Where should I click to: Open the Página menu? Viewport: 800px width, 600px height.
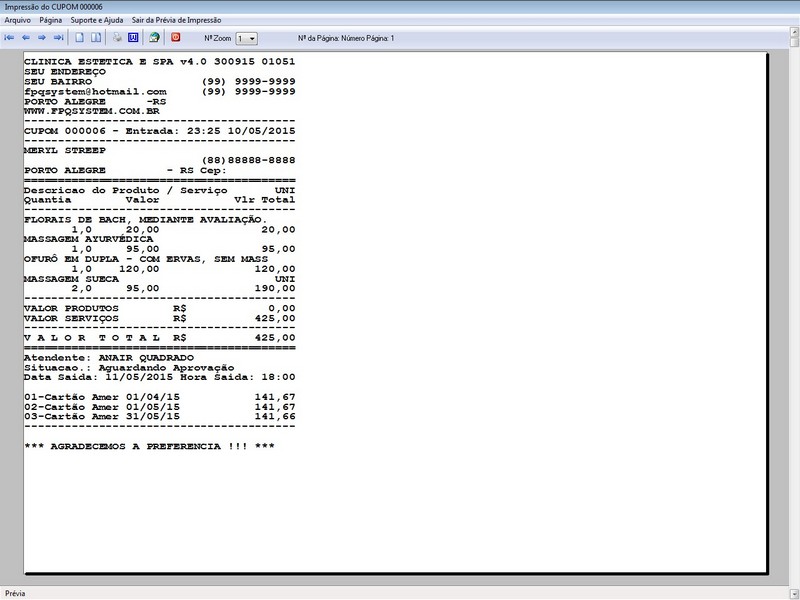[x=51, y=20]
